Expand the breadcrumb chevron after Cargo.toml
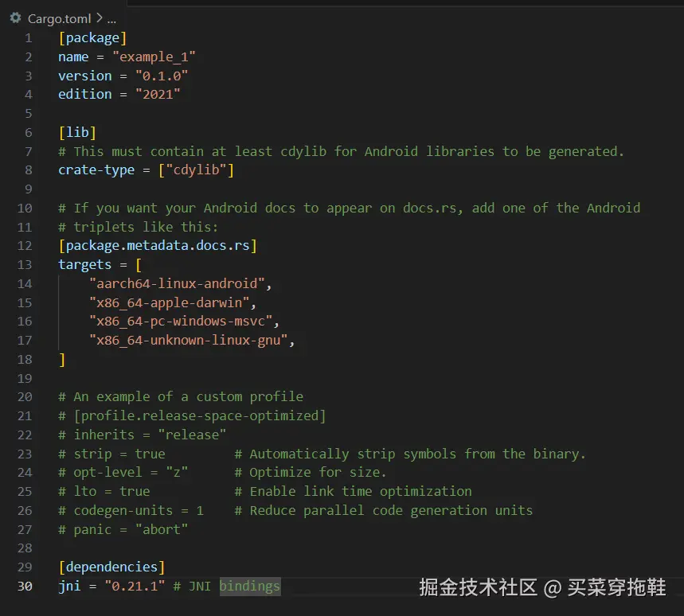The height and width of the screenshot is (616, 684). coord(99,18)
